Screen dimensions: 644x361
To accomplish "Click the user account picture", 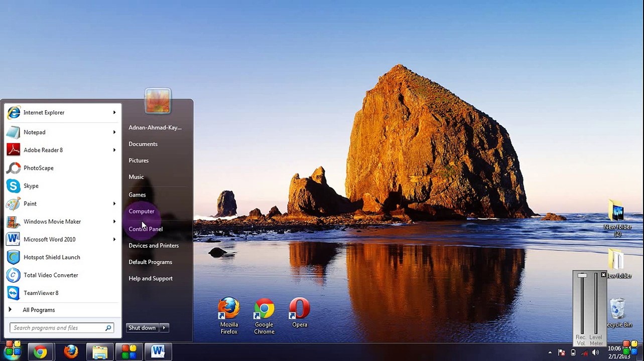I will pyautogui.click(x=158, y=101).
